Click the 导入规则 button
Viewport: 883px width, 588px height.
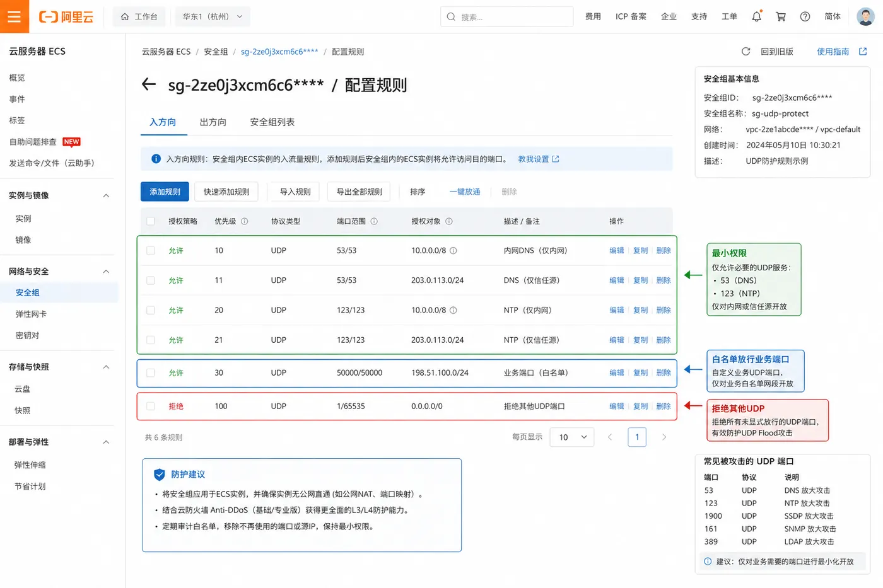pos(295,192)
